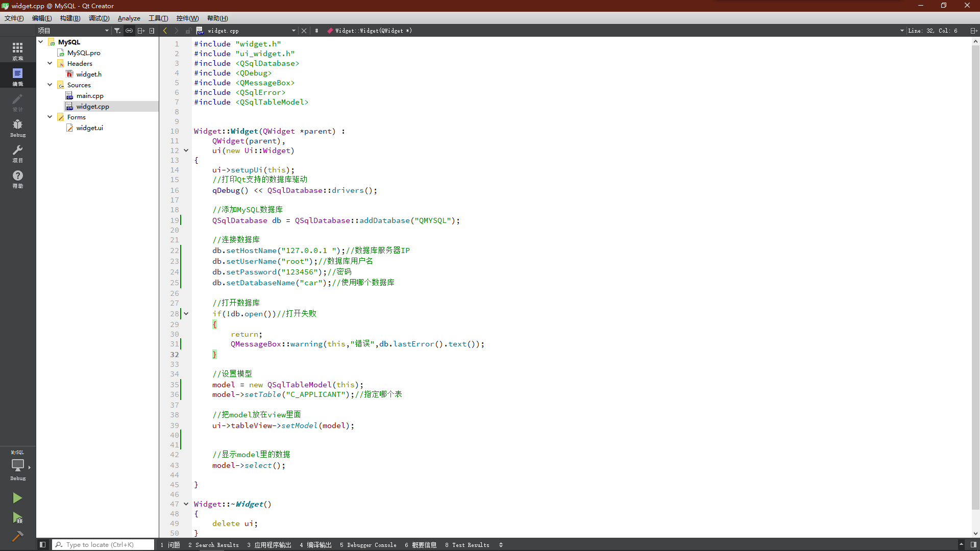Select widget.cpp in project tree

92,106
